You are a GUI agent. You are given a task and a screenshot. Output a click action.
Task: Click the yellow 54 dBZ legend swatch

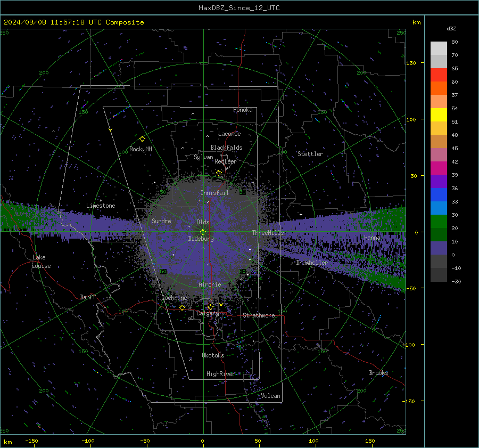point(439,115)
